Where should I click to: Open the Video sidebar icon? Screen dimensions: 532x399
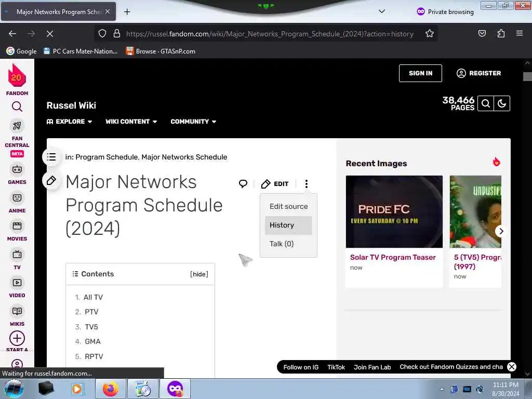point(17,283)
